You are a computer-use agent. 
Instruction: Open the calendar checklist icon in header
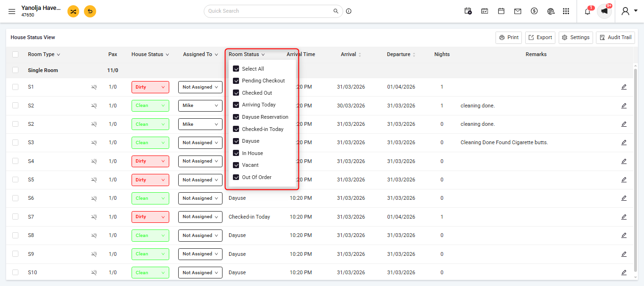tap(485, 11)
